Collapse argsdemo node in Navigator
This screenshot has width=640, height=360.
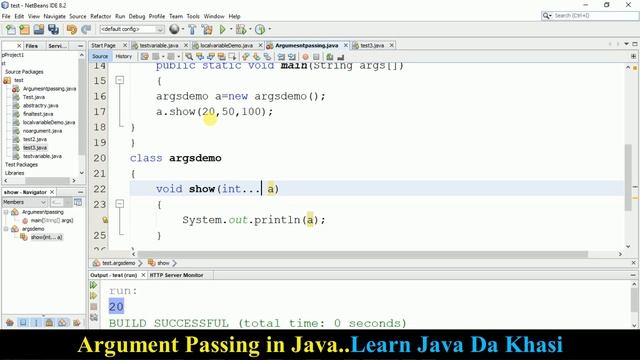click(x=6, y=229)
